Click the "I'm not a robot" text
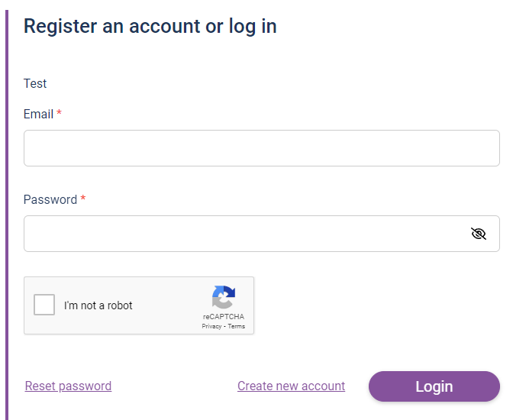 [x=98, y=305]
